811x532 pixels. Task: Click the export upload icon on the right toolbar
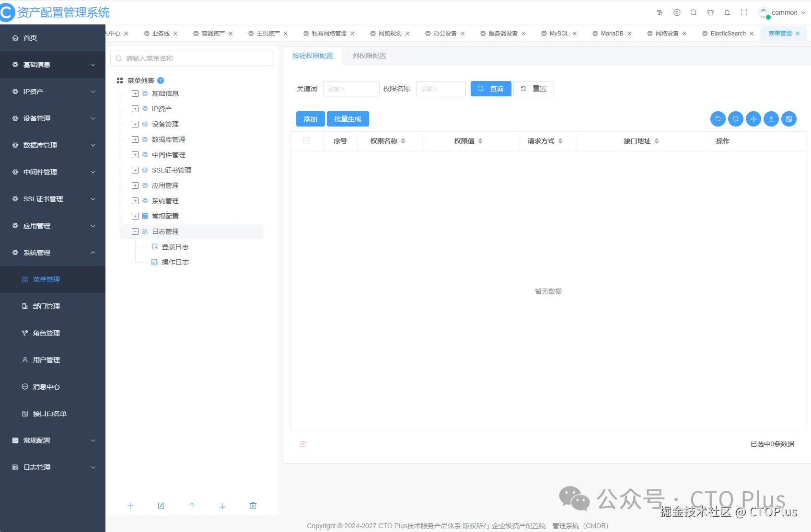click(771, 119)
